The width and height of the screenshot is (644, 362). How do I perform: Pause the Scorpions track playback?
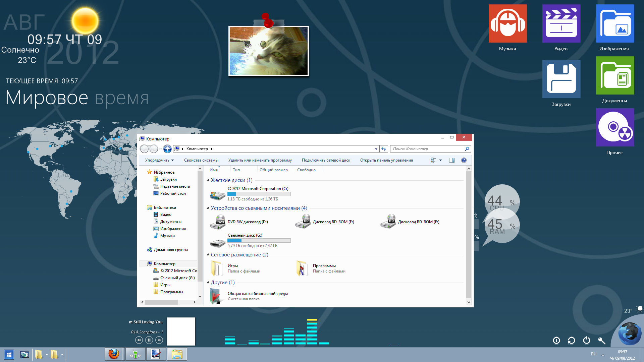149,340
